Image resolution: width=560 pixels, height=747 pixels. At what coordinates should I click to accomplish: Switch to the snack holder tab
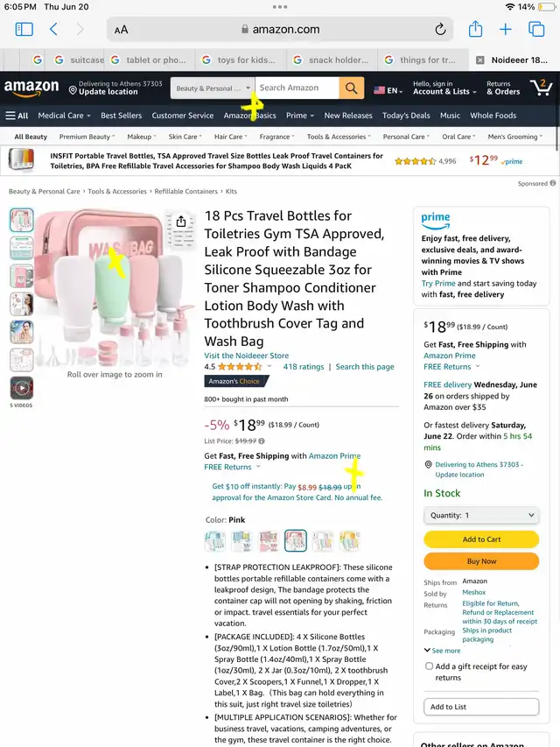[x=332, y=60]
